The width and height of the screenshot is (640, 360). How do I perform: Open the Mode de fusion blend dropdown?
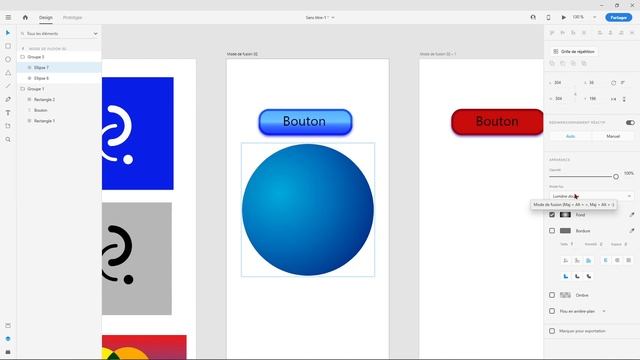pos(591,196)
